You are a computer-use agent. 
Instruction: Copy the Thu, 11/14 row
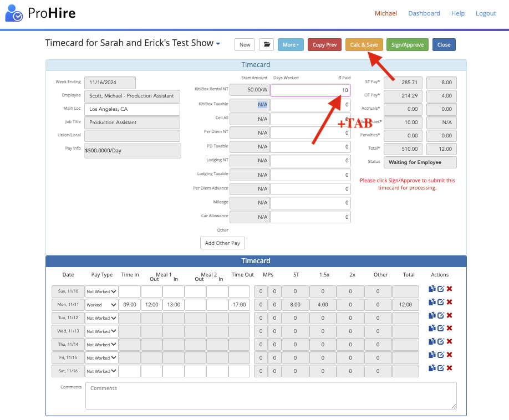432,341
